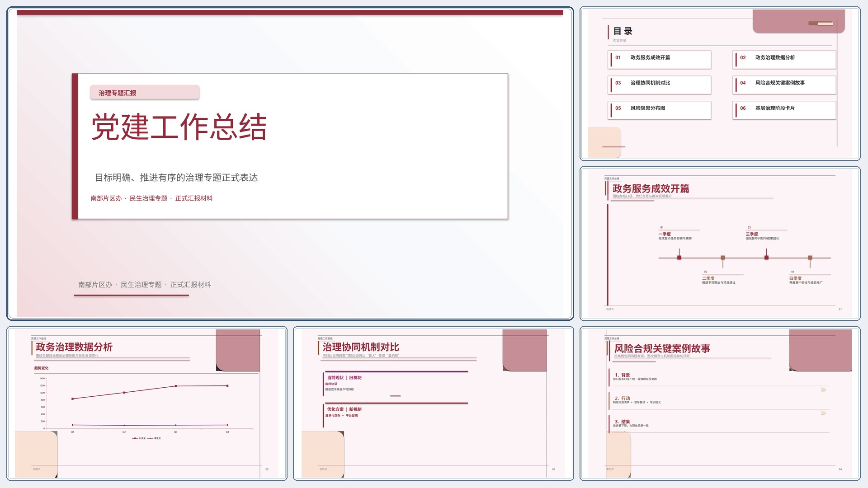Click the gray underlined 南部片区办 footer line on the cover
This screenshot has height=488, width=868.
pos(145,285)
